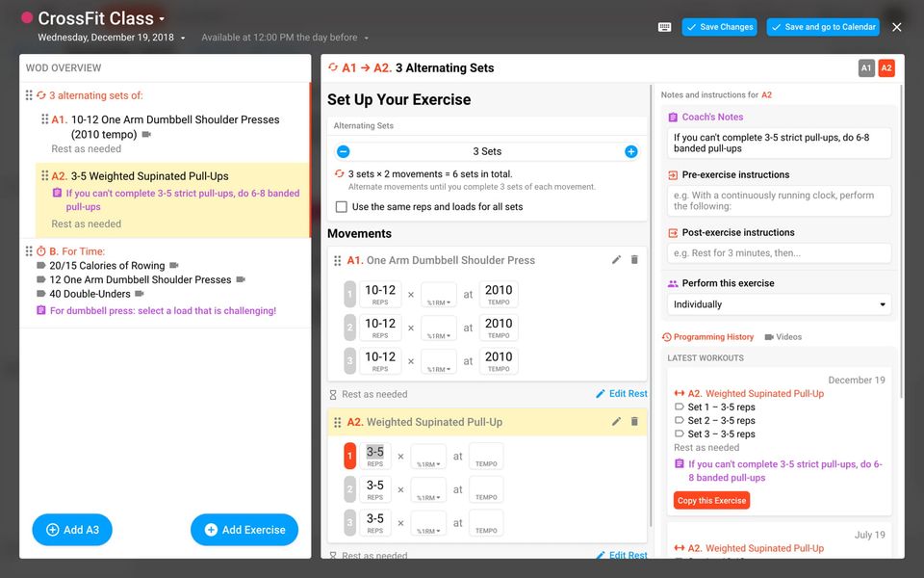Image resolution: width=924 pixels, height=578 pixels.
Task: Click the video icon next to Calories of Rowing
Action: click(x=174, y=266)
